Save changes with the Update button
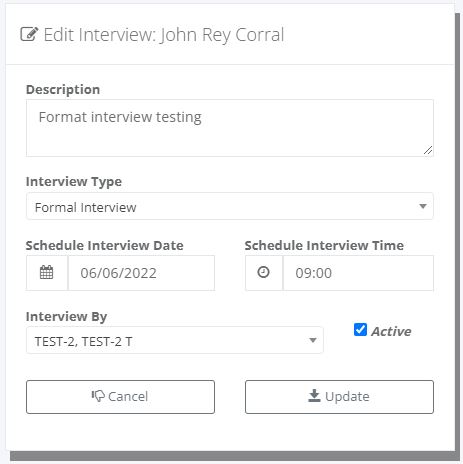463x464 pixels. tap(339, 397)
